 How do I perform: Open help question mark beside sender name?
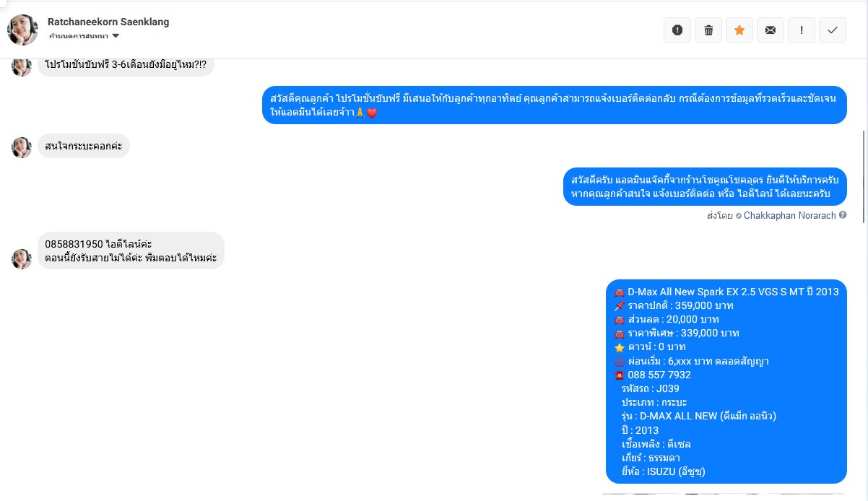point(843,215)
